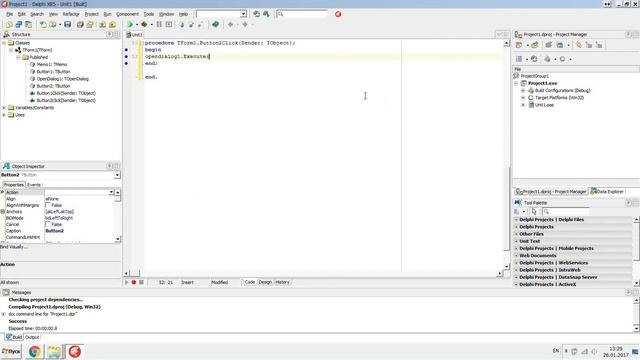This screenshot has height=360, width=640.
Task: Click the Back navigation arrow icon
Action: pos(231,24)
